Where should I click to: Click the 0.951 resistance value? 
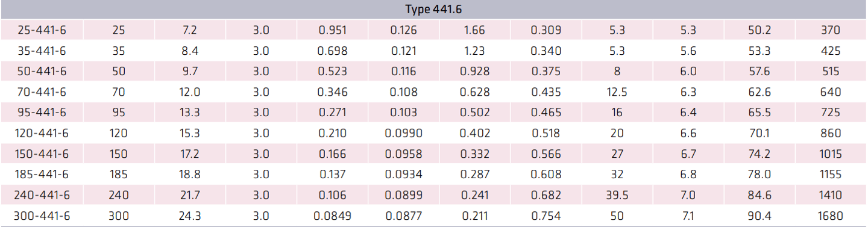point(332,30)
